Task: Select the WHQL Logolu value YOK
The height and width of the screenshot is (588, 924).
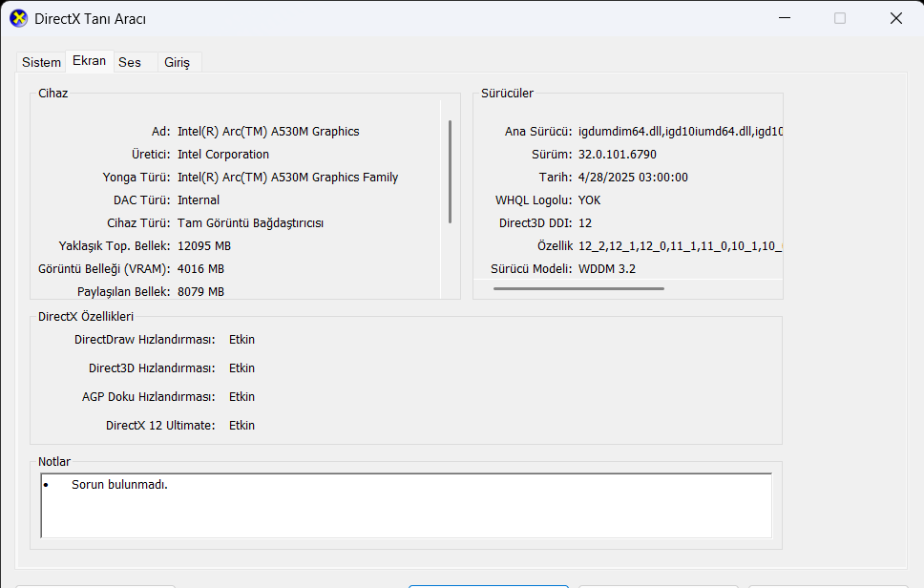Action: pos(589,200)
